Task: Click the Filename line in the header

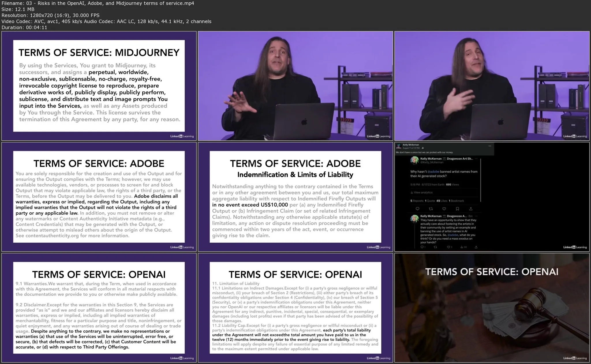Action: coord(98,3)
